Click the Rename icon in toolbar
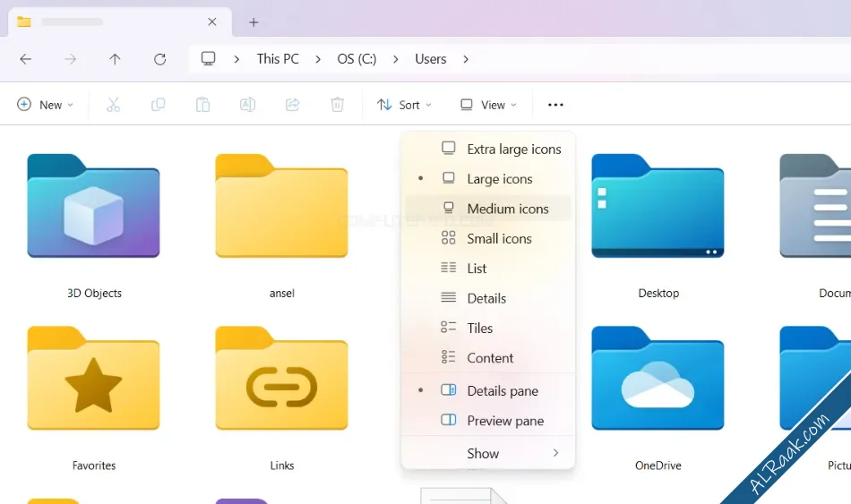Viewport: 851px width, 504px height. [x=247, y=105]
